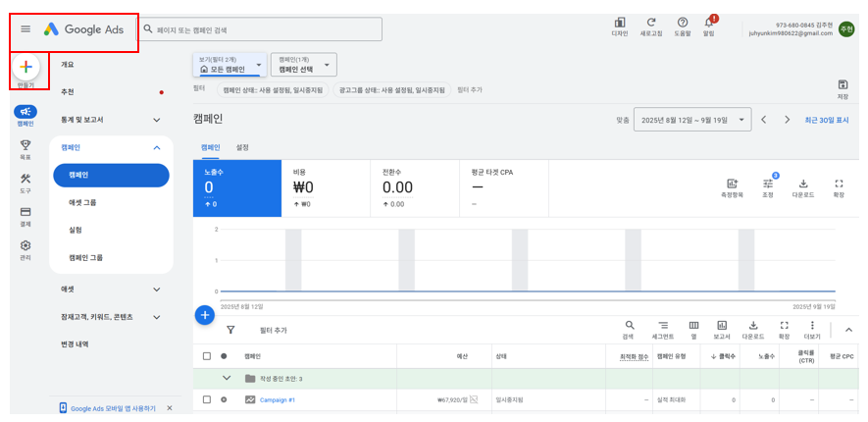
Task: Click the 추현 account avatar
Action: [846, 28]
